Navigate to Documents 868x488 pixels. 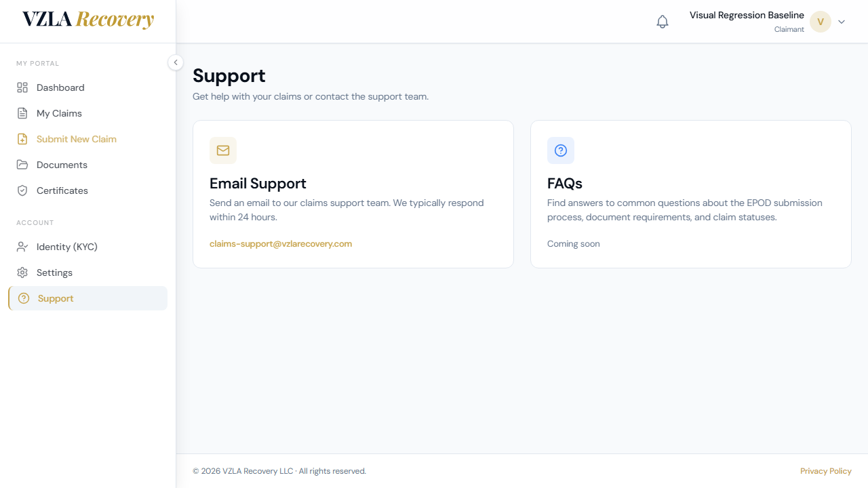pyautogui.click(x=88, y=165)
